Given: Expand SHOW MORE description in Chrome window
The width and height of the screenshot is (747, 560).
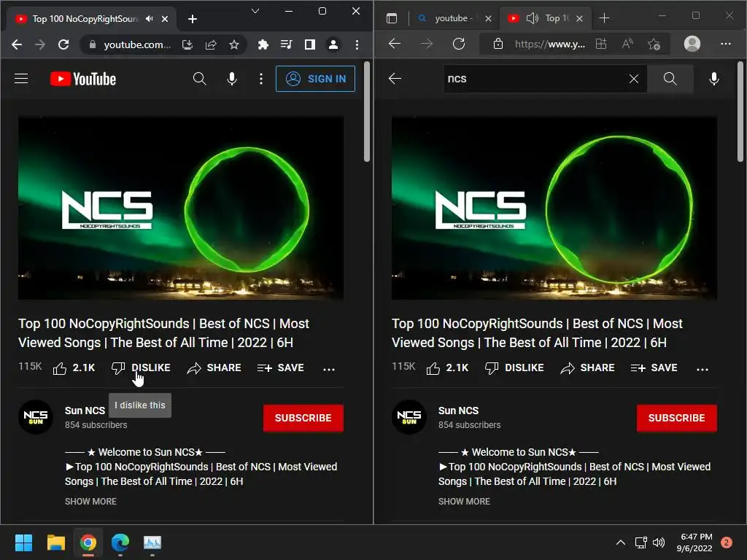Looking at the screenshot, I should coord(90,502).
